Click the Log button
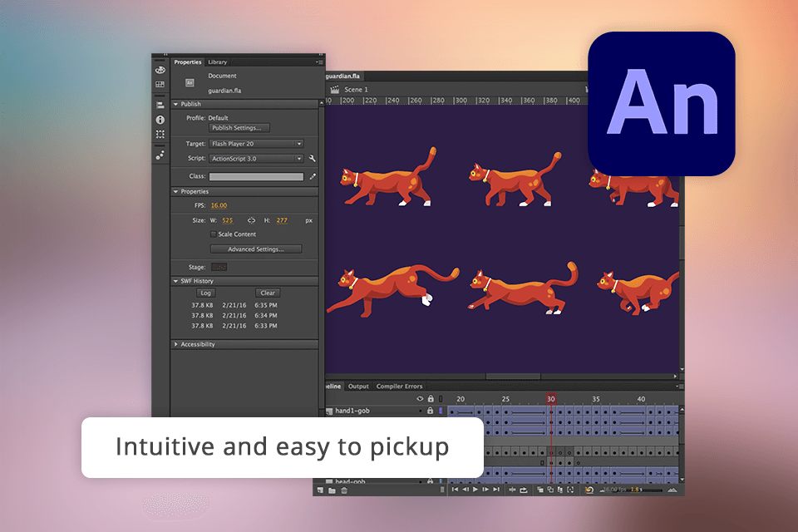 coord(205,293)
